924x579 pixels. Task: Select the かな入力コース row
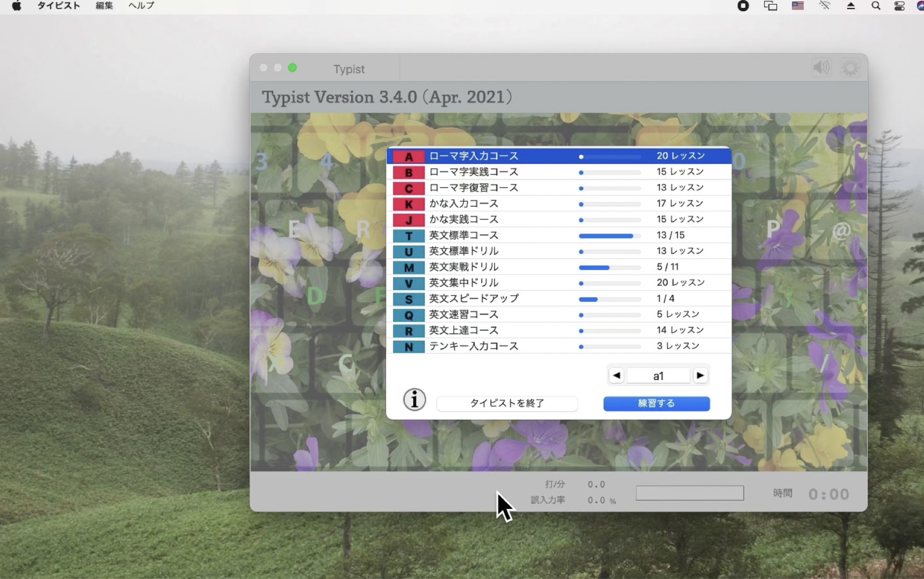(464, 204)
